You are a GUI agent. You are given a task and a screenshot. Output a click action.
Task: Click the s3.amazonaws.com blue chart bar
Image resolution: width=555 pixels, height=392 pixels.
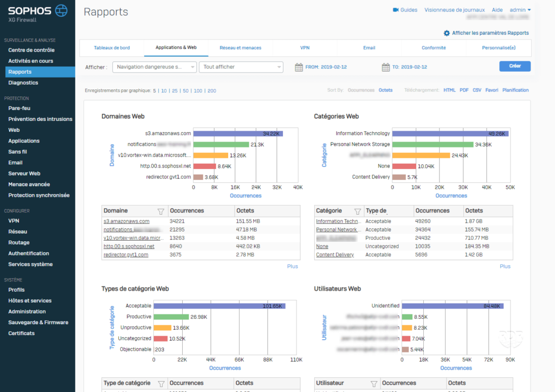pos(238,133)
